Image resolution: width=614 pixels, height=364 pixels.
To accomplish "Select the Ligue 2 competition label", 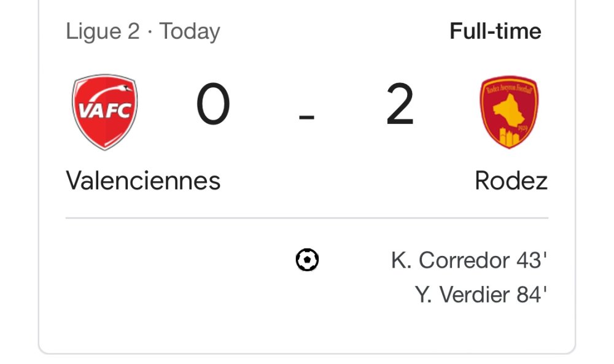I will click(103, 31).
